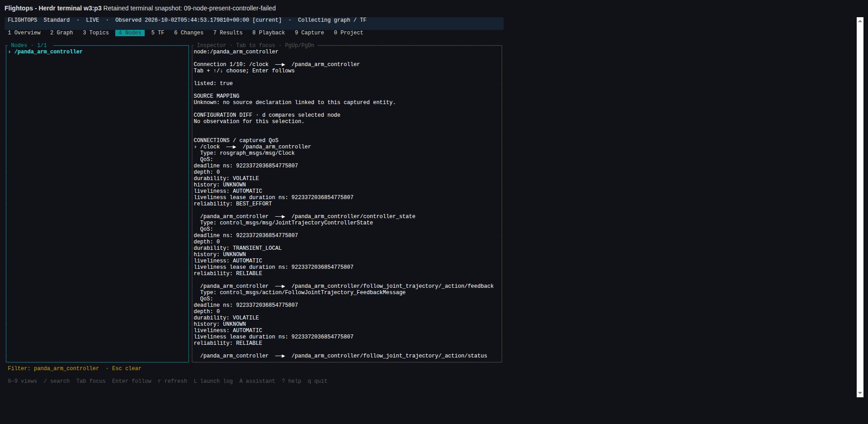Select the controller_state connection entry
868x424 pixels.
308,216
